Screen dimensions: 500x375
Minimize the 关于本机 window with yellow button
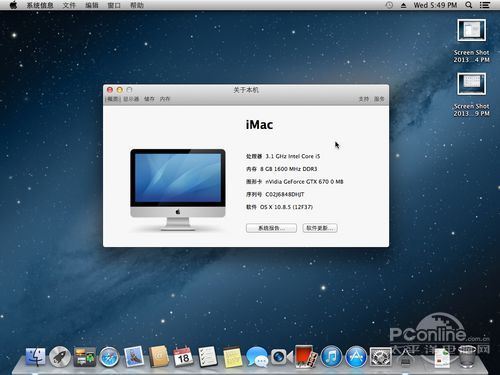click(x=120, y=90)
